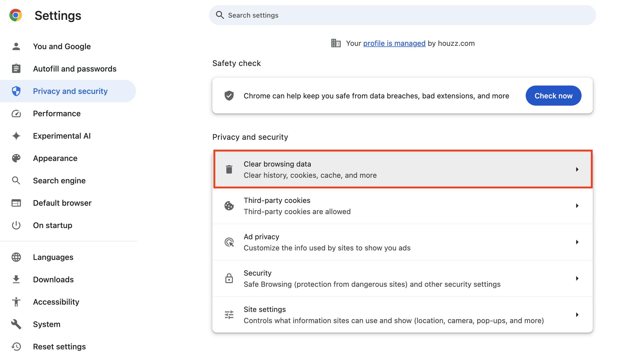Click the clipboard icon for Autofill and passwords
This screenshot has width=644, height=360.
16,68
